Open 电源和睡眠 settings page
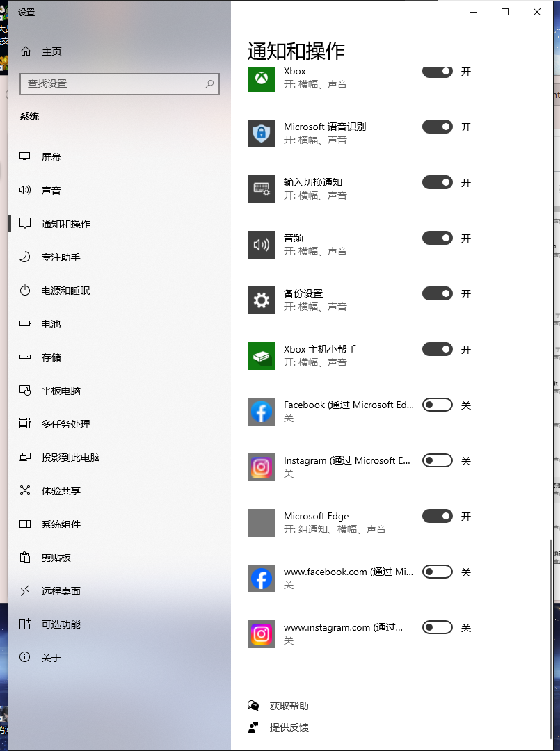 [65, 290]
